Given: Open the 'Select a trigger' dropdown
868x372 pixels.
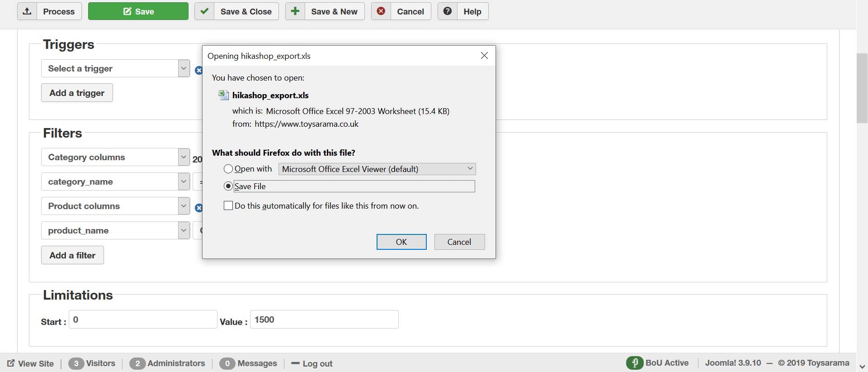Looking at the screenshot, I should pyautogui.click(x=116, y=68).
